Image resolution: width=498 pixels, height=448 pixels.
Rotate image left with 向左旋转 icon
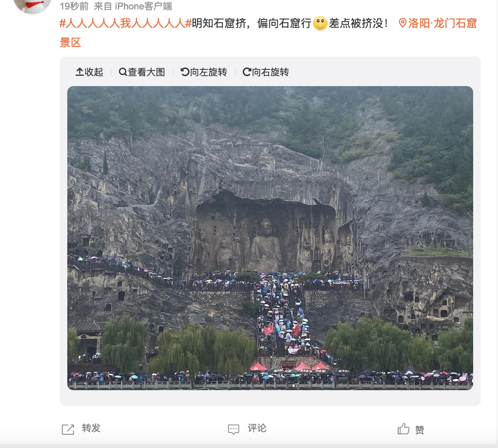[185, 72]
